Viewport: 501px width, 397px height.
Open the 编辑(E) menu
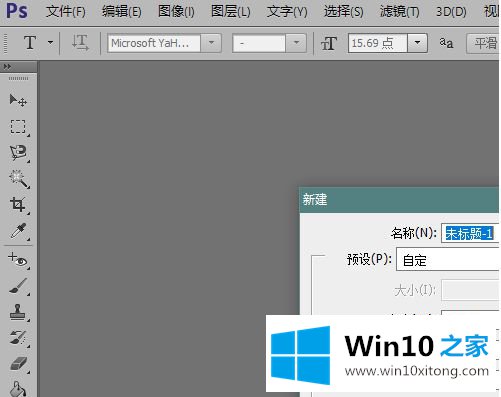point(122,12)
